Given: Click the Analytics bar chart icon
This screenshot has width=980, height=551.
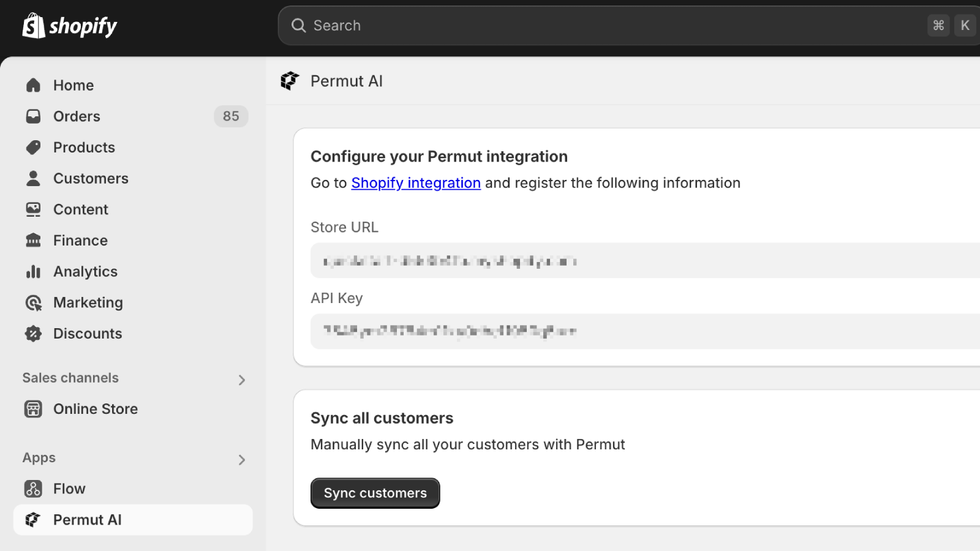Looking at the screenshot, I should click(33, 272).
